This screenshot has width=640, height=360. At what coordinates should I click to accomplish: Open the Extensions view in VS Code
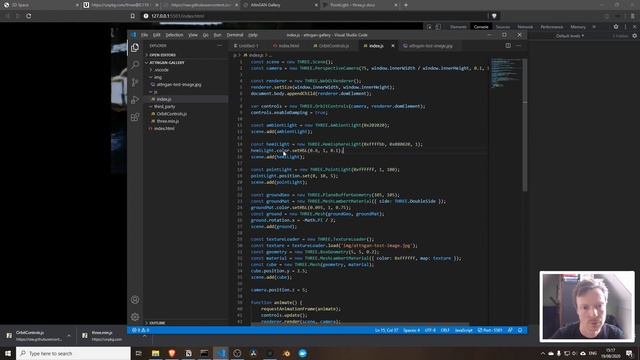tap(135, 117)
